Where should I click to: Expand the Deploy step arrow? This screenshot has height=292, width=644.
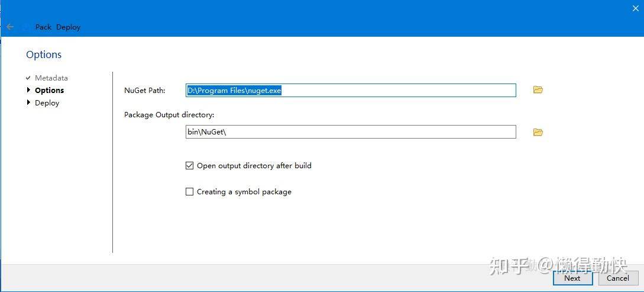[x=29, y=102]
